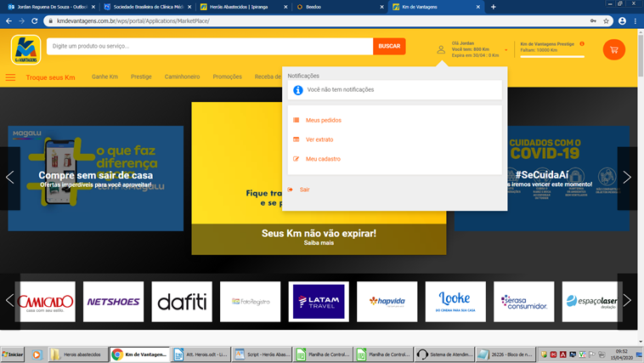Open a new browser tab
The width and height of the screenshot is (644, 363).
pyautogui.click(x=494, y=7)
